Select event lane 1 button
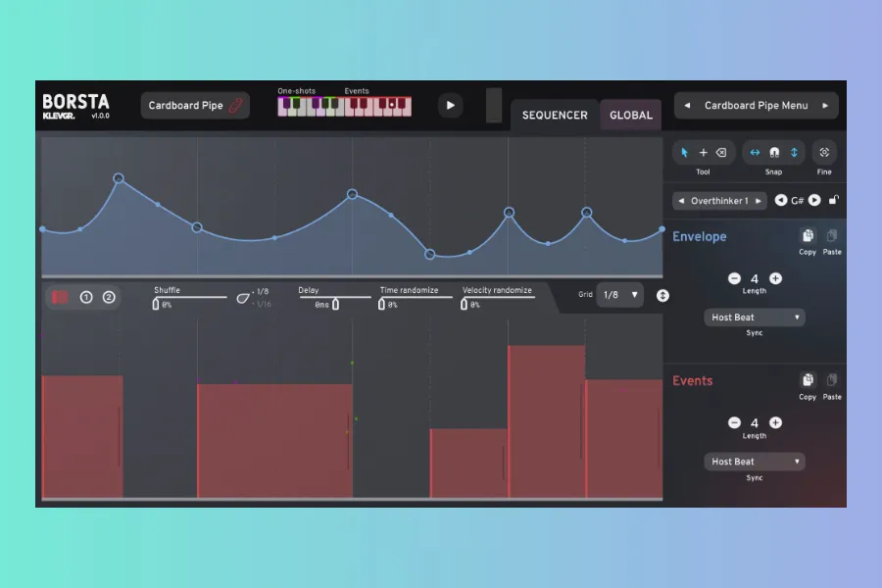Viewport: 882px width, 588px height. point(86,297)
